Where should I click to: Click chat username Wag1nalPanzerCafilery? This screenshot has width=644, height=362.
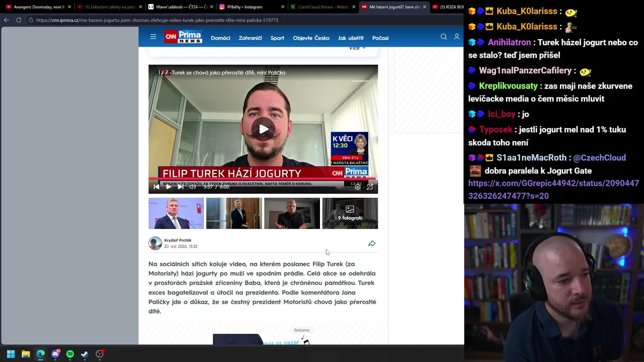point(525,71)
